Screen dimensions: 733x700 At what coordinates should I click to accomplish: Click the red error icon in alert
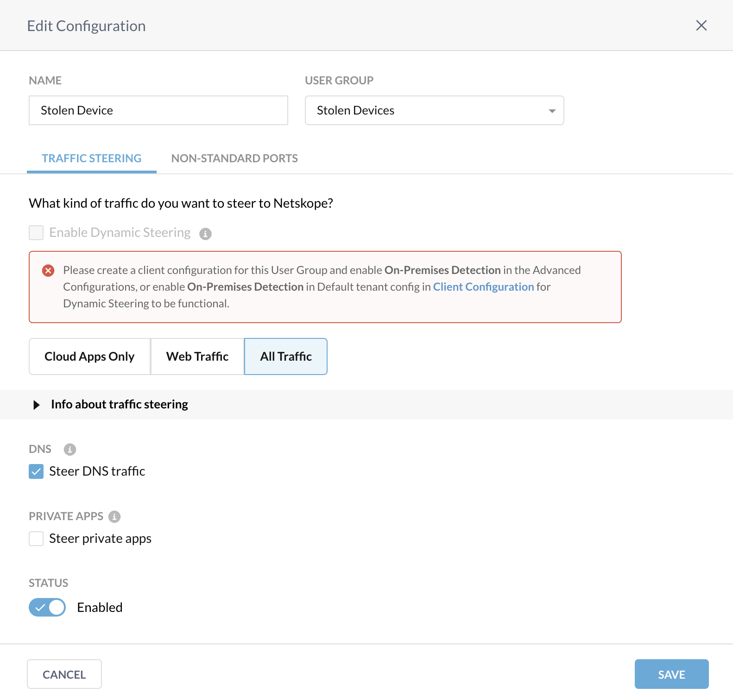[x=48, y=270]
